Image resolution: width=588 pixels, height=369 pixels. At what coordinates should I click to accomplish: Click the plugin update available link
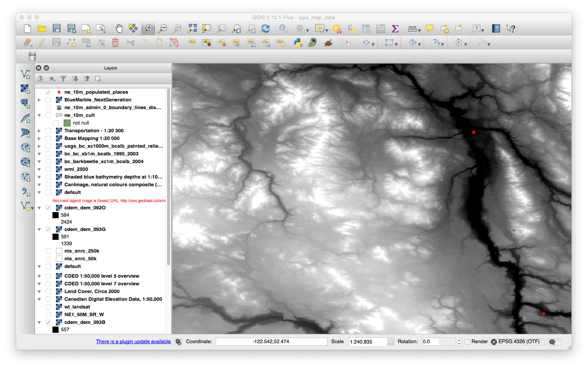click(x=133, y=341)
